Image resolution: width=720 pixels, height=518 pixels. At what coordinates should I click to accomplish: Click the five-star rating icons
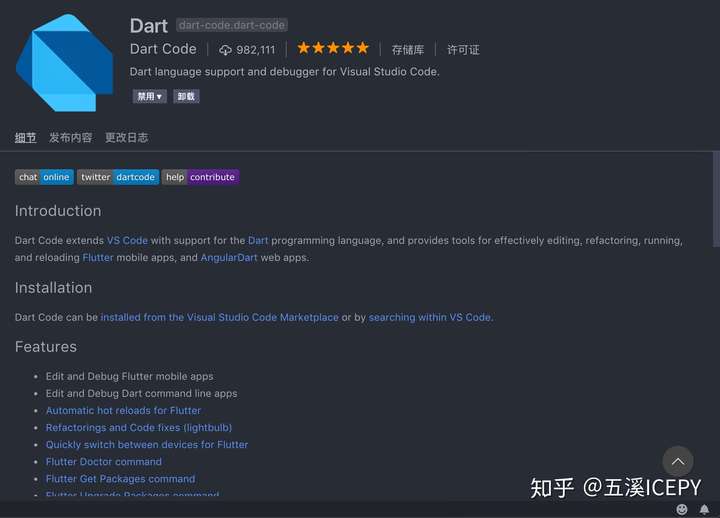pos(333,48)
